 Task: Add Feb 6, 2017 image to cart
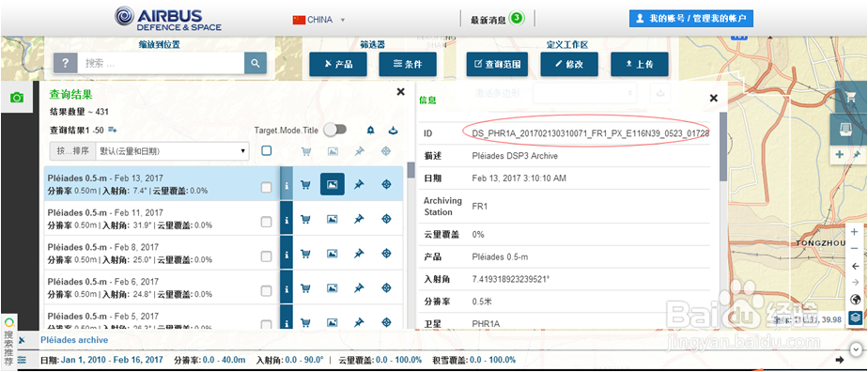click(305, 287)
